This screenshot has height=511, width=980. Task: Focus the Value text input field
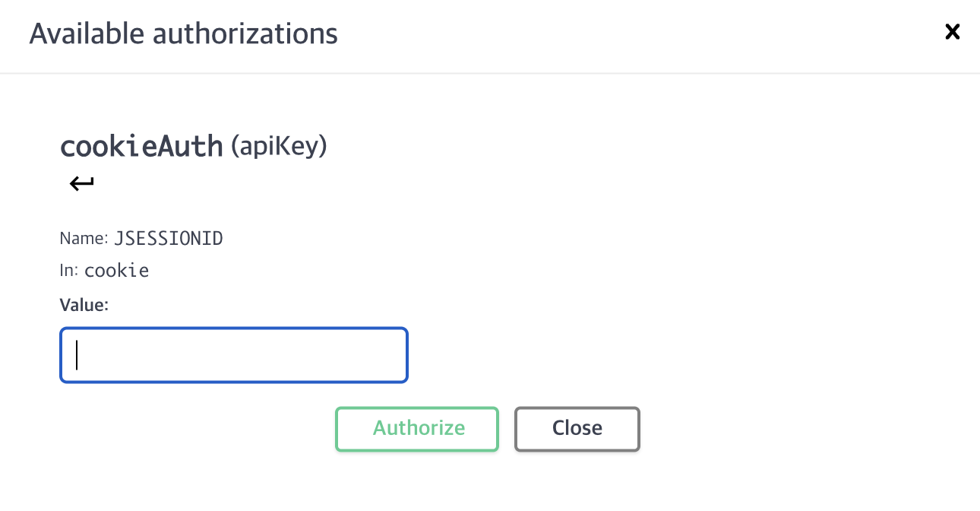click(x=234, y=355)
